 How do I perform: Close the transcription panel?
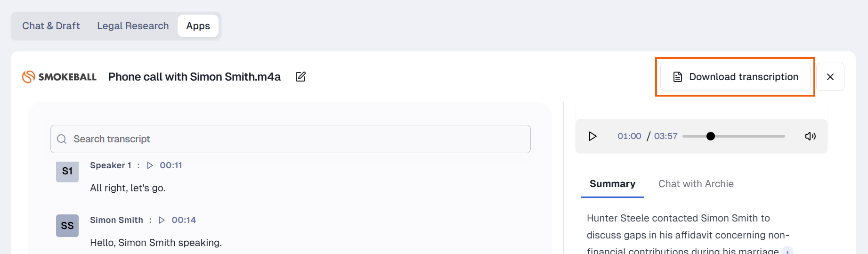click(830, 77)
